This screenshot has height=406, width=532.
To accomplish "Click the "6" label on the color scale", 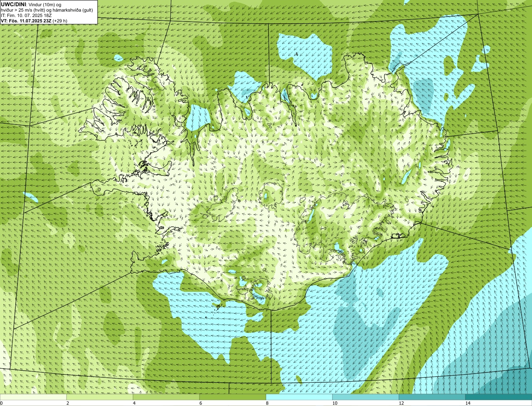I will coord(200,403).
